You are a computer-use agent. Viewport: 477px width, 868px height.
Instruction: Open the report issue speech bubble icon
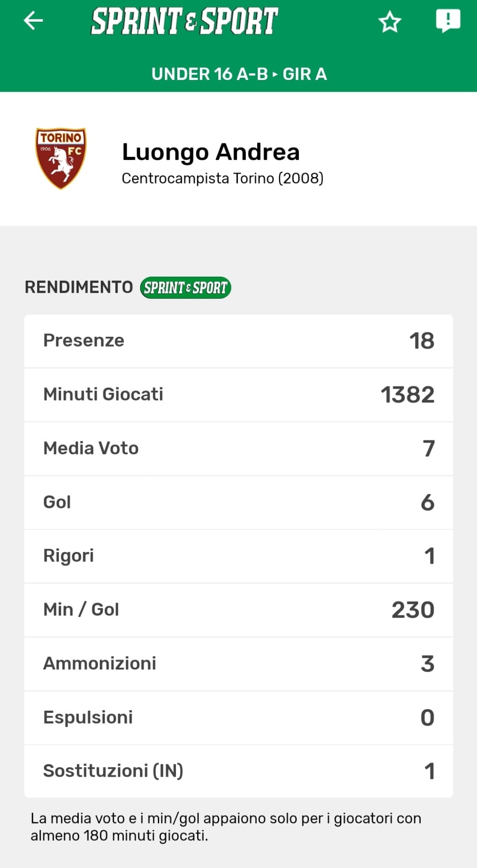click(448, 21)
